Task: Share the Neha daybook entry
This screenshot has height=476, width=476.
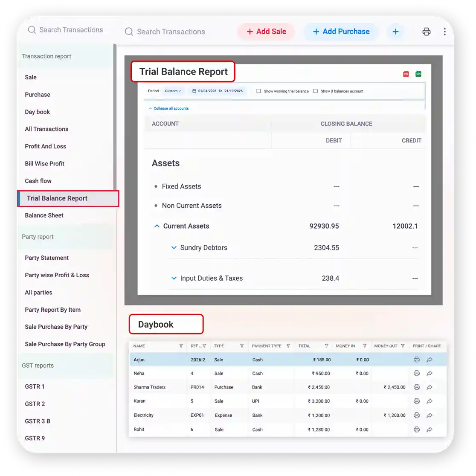Action: 429,373
